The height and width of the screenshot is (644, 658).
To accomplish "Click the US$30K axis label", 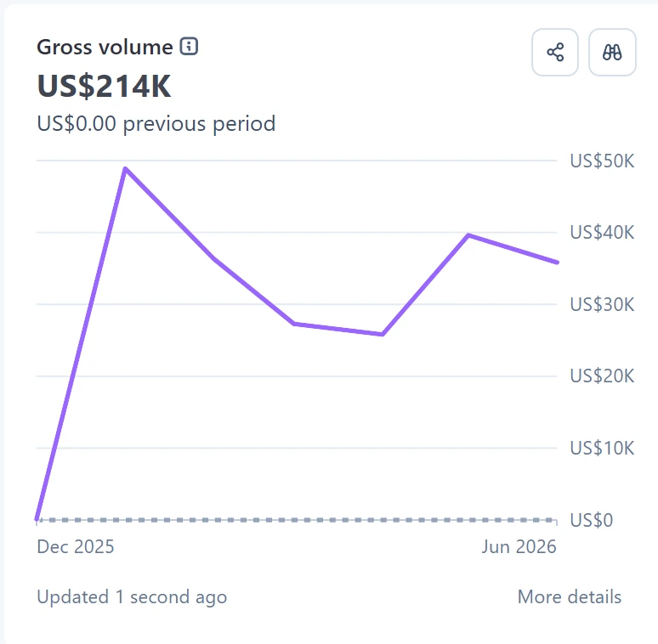I will coord(602,304).
